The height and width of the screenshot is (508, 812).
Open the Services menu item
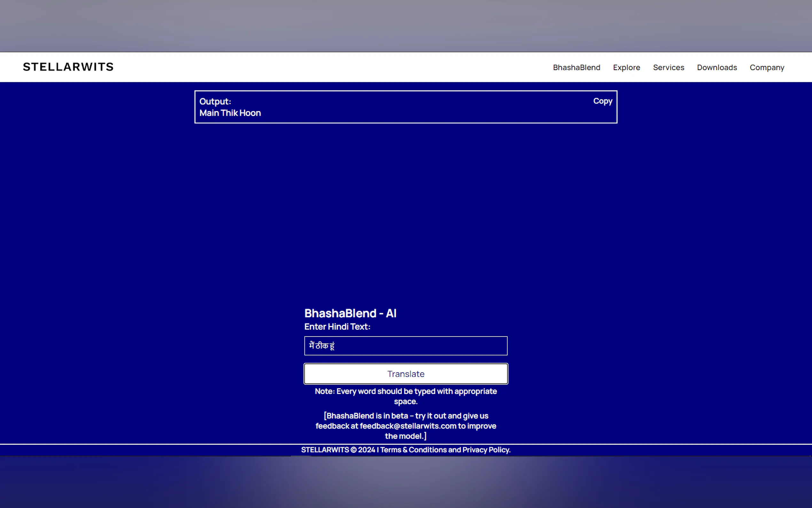[668, 67]
